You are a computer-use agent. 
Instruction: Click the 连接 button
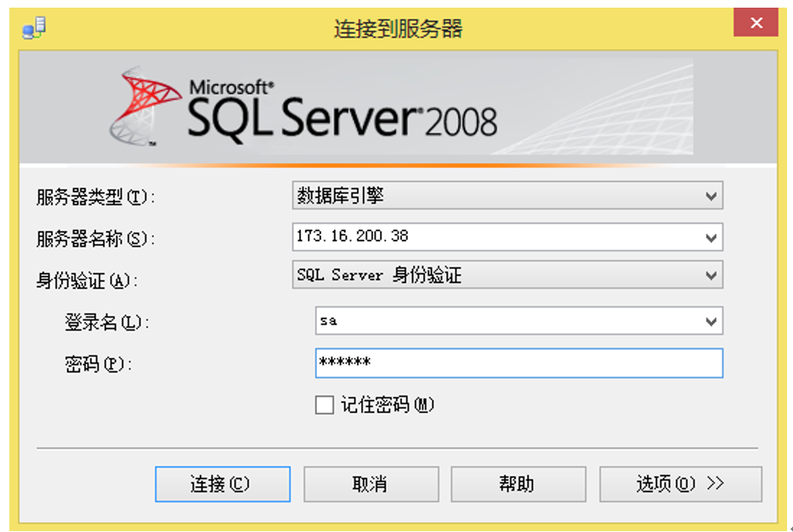pyautogui.click(x=223, y=484)
